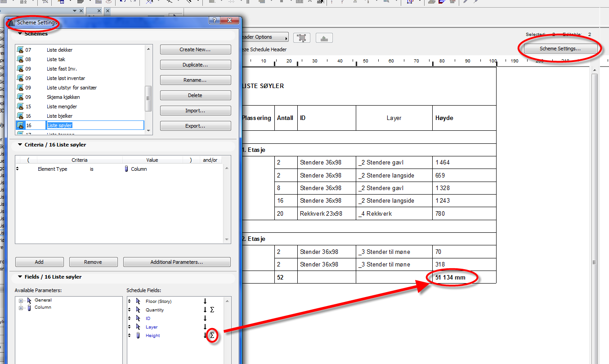Click the pointer icon beside ID field
609x364 pixels.
point(139,319)
